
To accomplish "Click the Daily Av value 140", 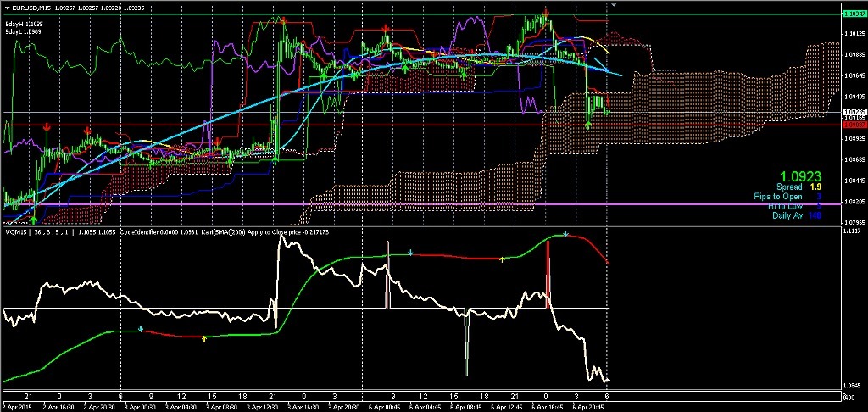I will pos(815,215).
